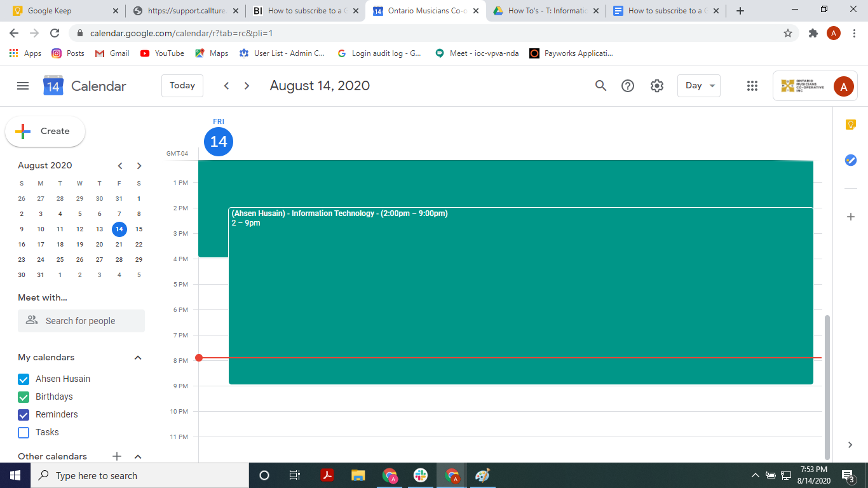This screenshot has height=488, width=868.
Task: Collapse the My calendars section
Action: point(138,358)
